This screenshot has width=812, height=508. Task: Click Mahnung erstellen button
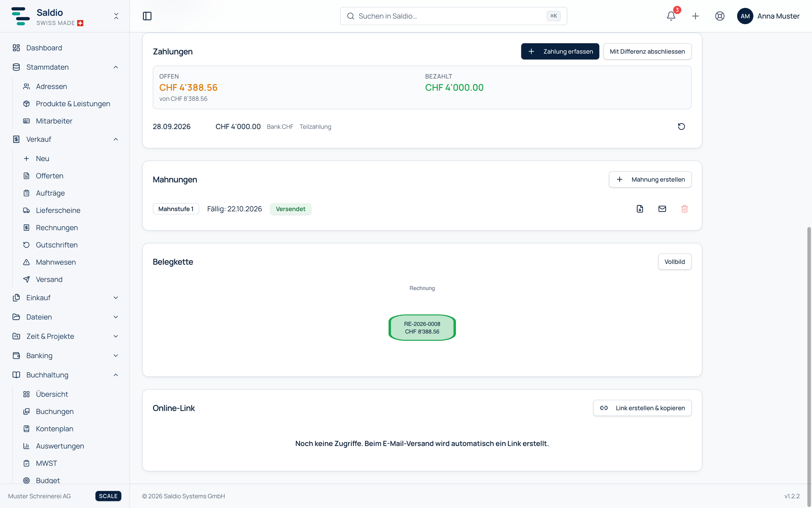point(650,179)
